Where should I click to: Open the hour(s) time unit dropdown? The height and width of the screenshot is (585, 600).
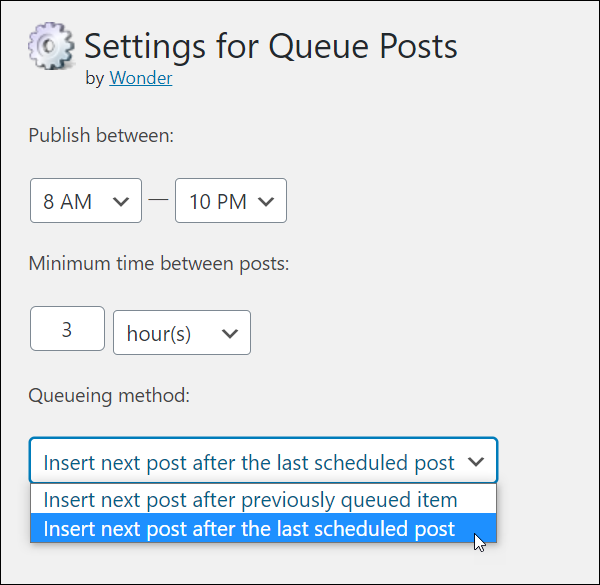click(x=182, y=332)
